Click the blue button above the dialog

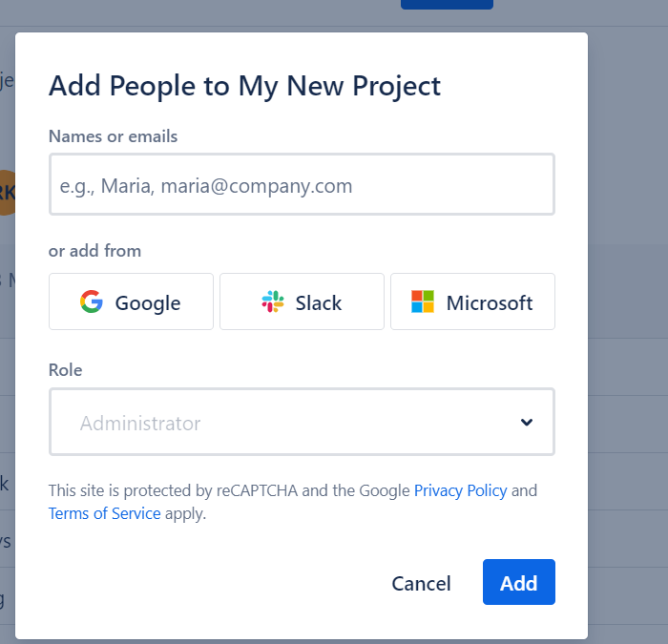[447, 4]
